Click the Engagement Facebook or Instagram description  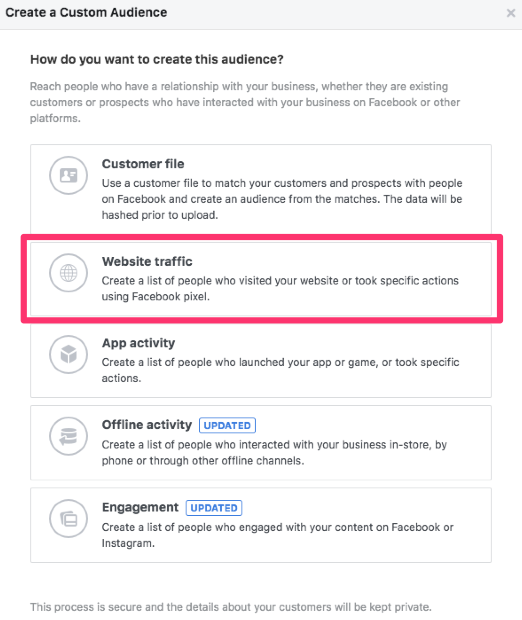tap(278, 535)
